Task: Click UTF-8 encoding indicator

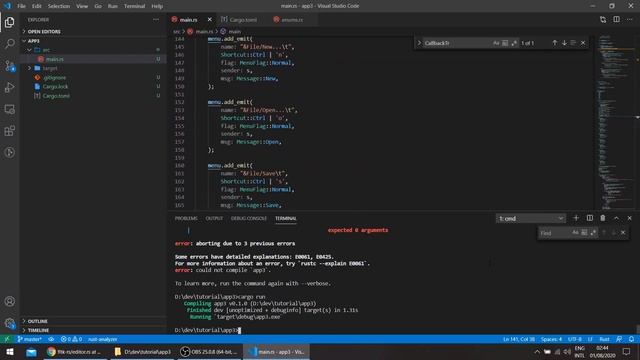Action: (x=575, y=339)
